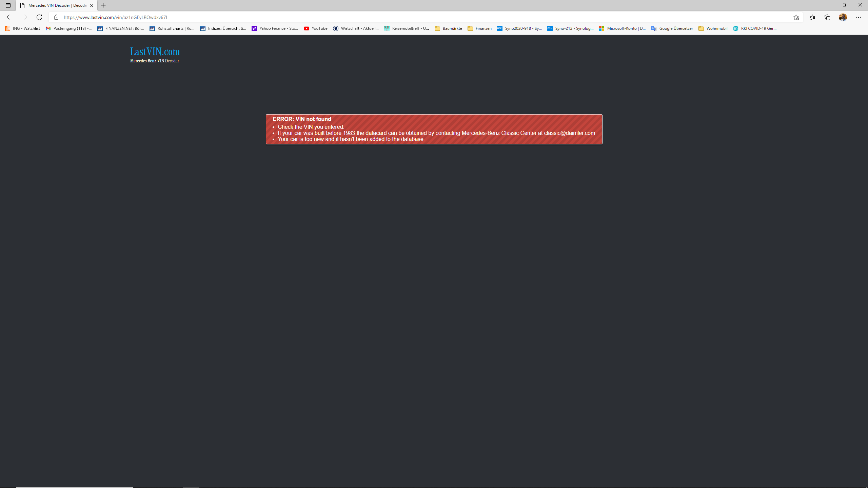Open YouTube bookmark
The width and height of the screenshot is (868, 488).
[x=316, y=28]
